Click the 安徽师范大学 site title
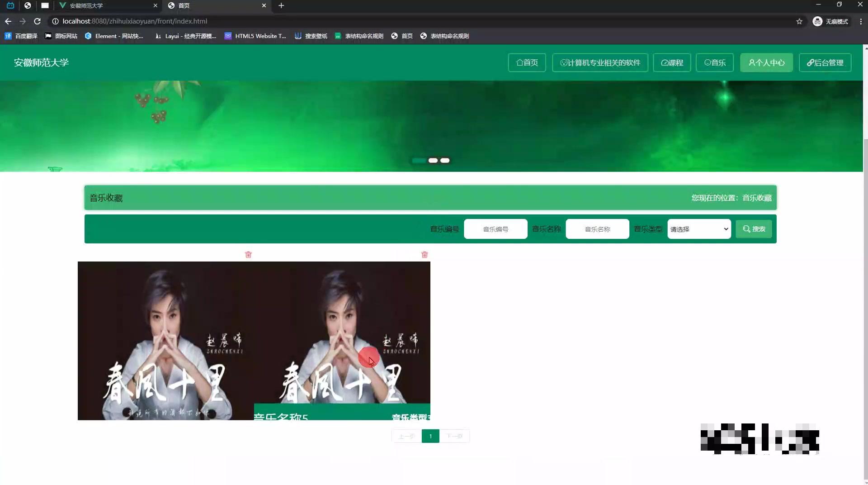The height and width of the screenshot is (485, 868). (41, 62)
